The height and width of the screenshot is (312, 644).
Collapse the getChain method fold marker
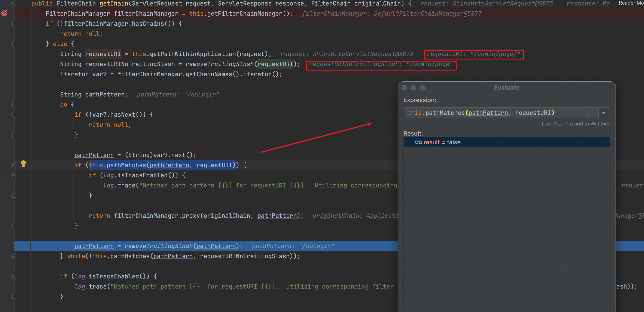(x=14, y=3)
